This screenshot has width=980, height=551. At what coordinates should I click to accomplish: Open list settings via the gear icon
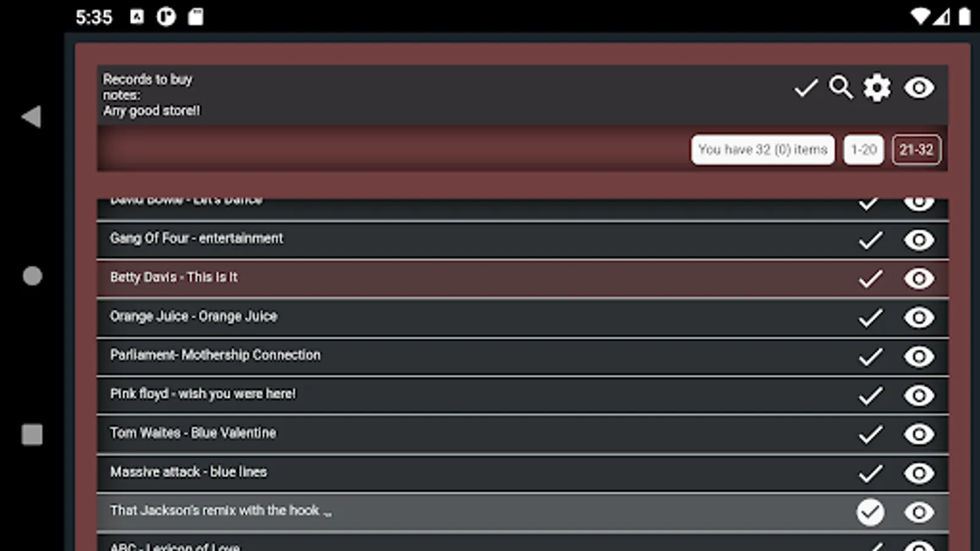(x=877, y=88)
